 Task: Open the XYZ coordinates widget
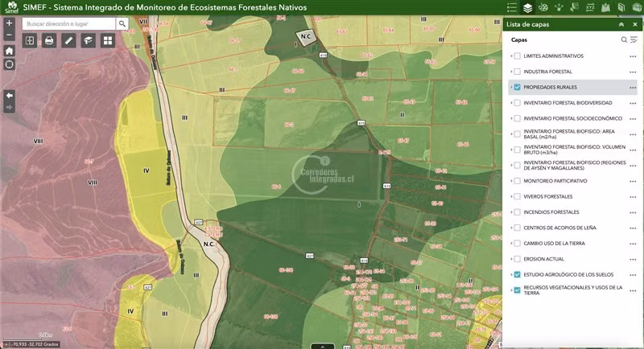(590, 7)
